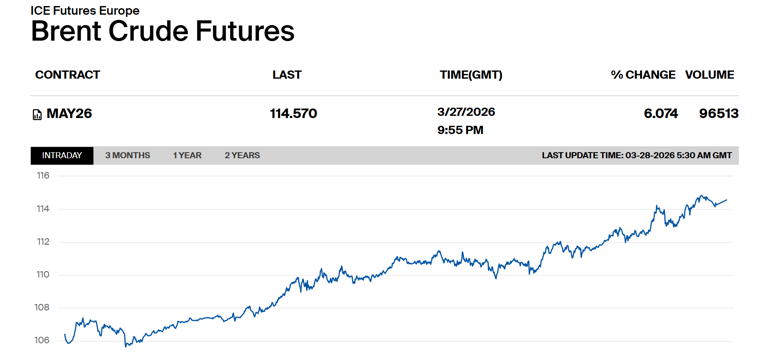Click the TIME(GMT) column header

471,75
